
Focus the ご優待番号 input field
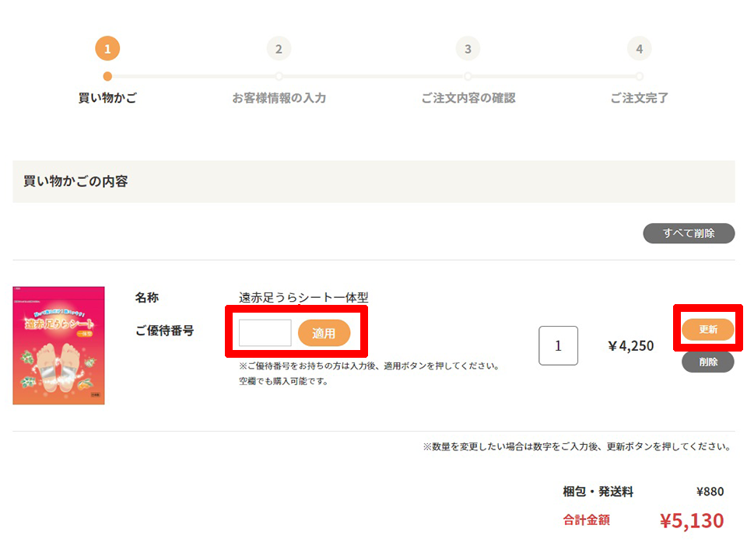[265, 333]
